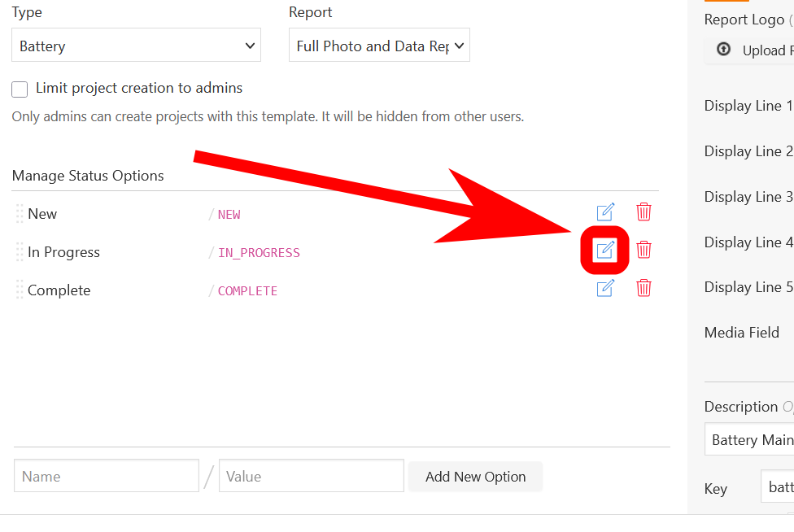
Task: Grab the drag handle beside Complete
Action: [20, 290]
